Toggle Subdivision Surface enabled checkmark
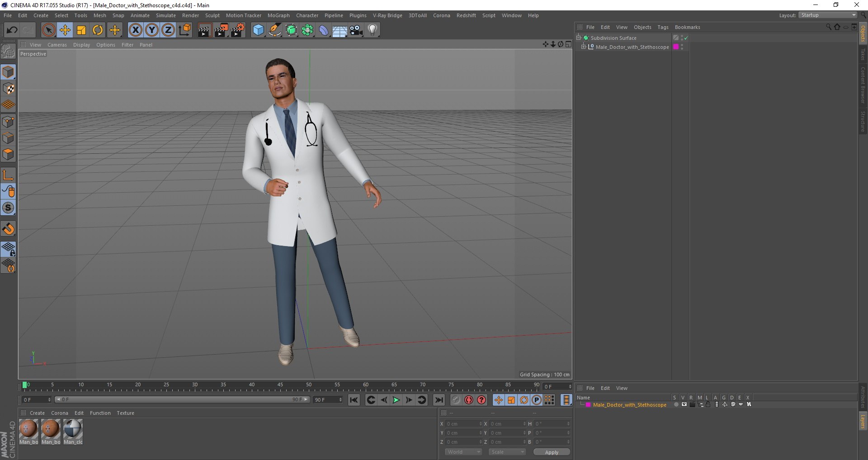 tap(686, 38)
